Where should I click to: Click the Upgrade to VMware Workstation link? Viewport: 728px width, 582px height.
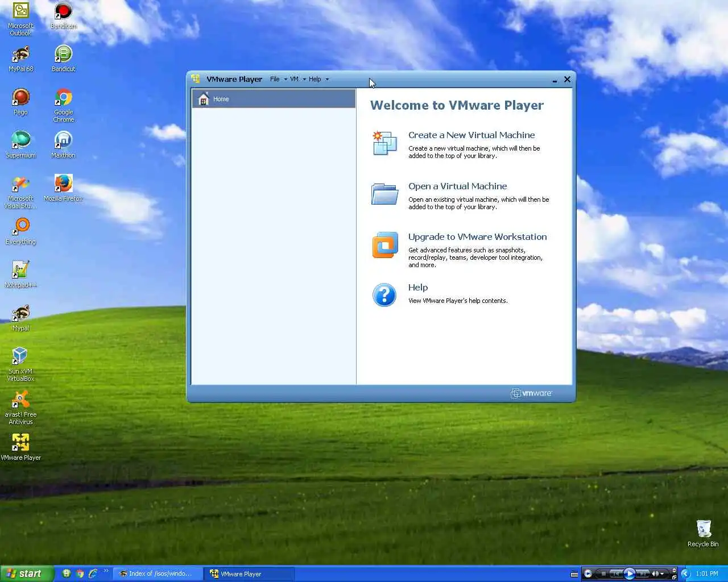477,237
